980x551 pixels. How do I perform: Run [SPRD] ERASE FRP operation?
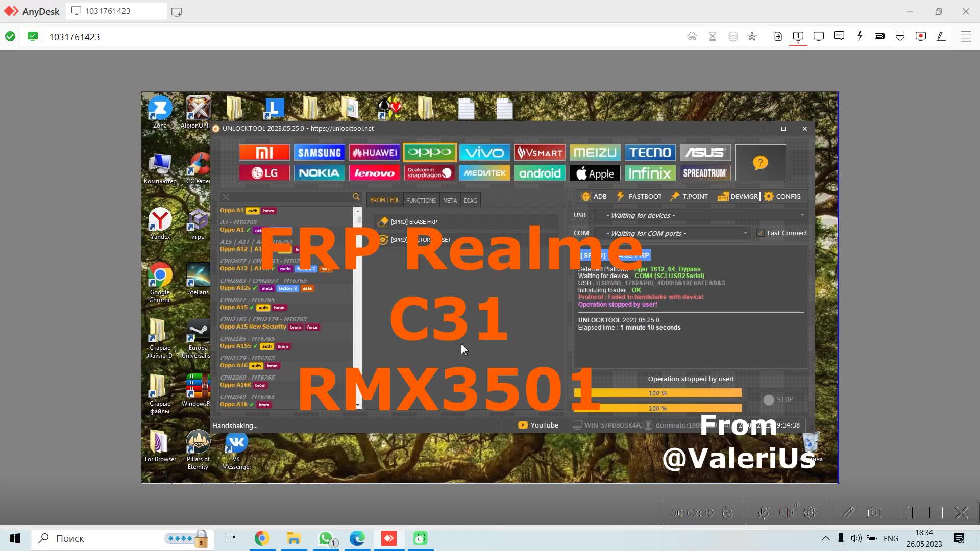tap(466, 222)
